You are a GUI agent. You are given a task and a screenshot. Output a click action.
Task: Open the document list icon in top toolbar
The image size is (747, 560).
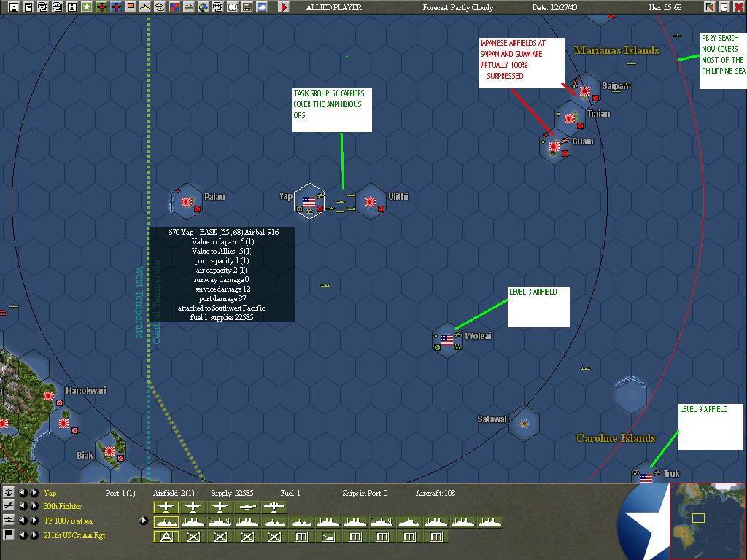pos(28,7)
